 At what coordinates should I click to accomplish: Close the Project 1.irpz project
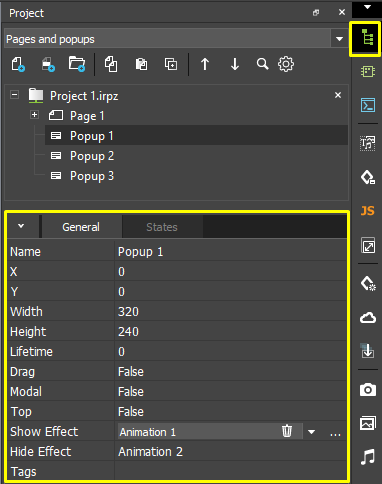(338, 95)
